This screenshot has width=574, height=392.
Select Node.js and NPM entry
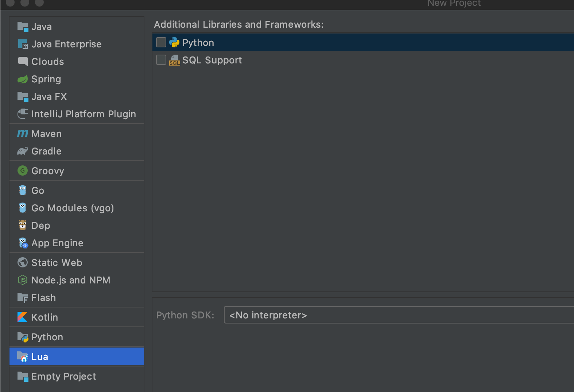[x=77, y=280]
